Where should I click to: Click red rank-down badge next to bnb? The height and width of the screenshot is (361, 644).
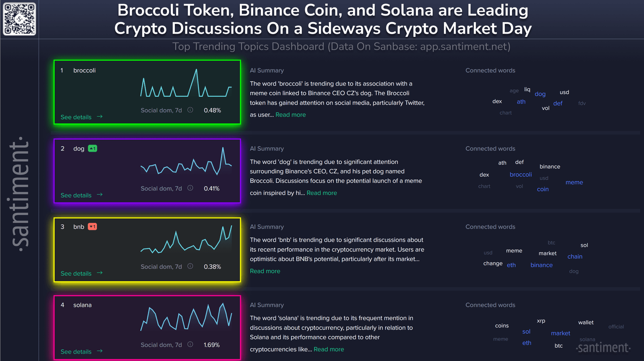tap(93, 227)
